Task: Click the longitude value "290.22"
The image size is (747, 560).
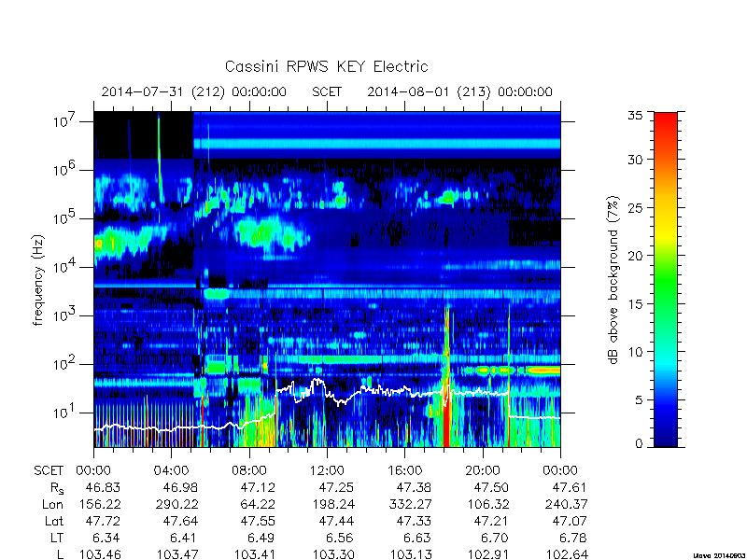Action: point(176,504)
